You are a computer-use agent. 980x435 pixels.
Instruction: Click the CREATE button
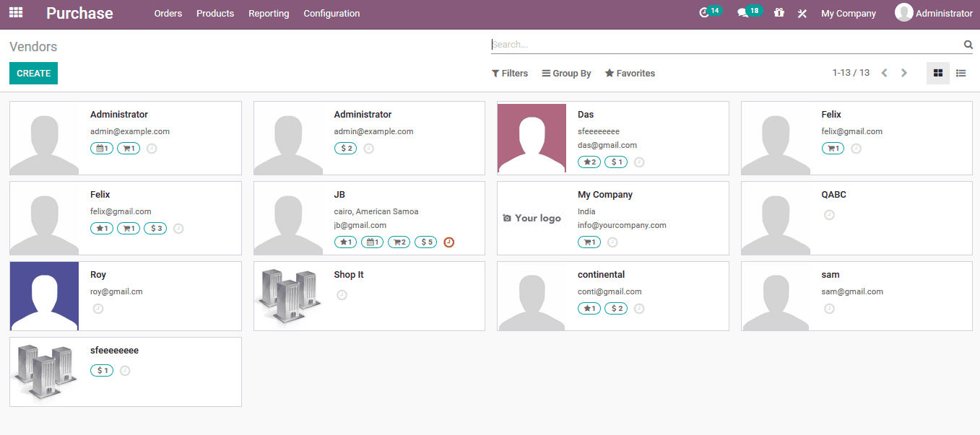pyautogui.click(x=33, y=73)
